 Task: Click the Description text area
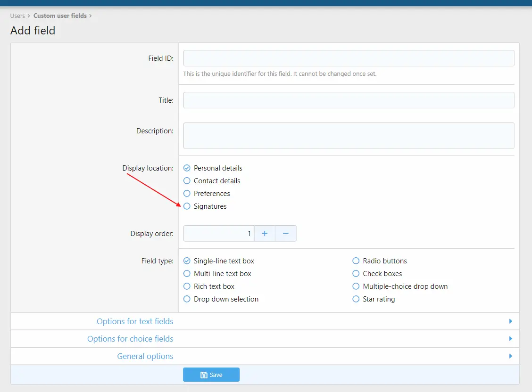[x=349, y=136]
